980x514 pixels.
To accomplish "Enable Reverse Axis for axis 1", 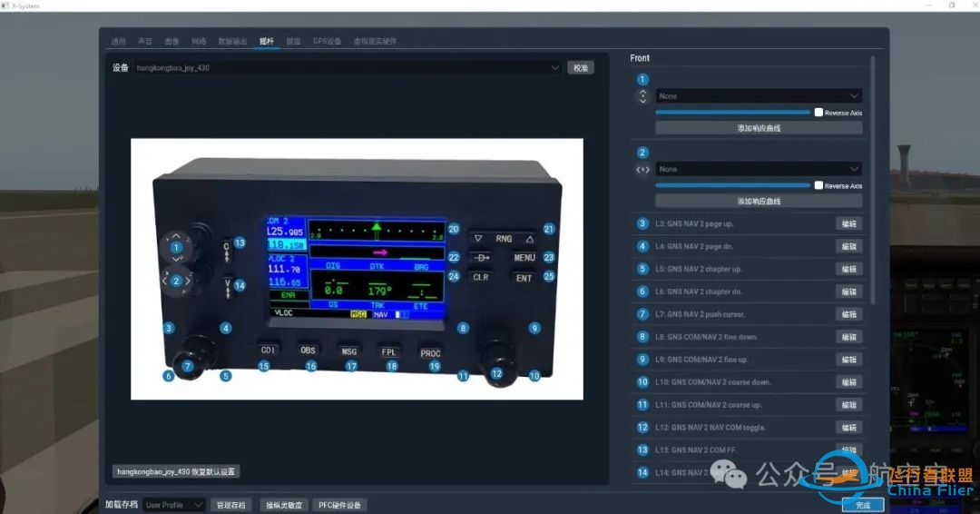I will tap(818, 113).
